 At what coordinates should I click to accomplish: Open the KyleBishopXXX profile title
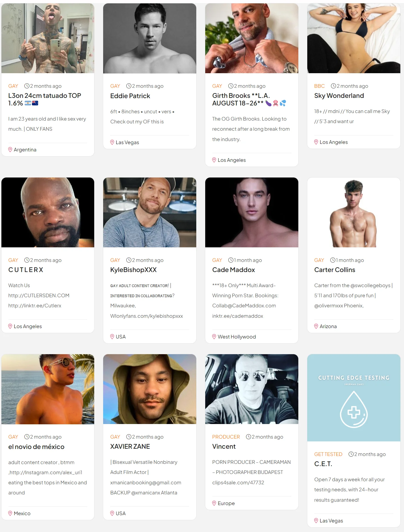coord(133,270)
